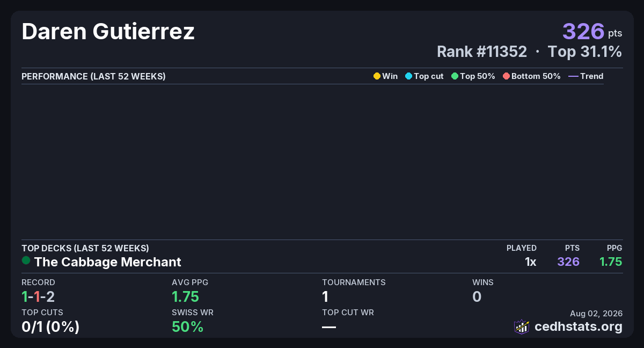This screenshot has width=644, height=348.
Task: Open The Cabbage Merchant deck
Action: tap(107, 262)
